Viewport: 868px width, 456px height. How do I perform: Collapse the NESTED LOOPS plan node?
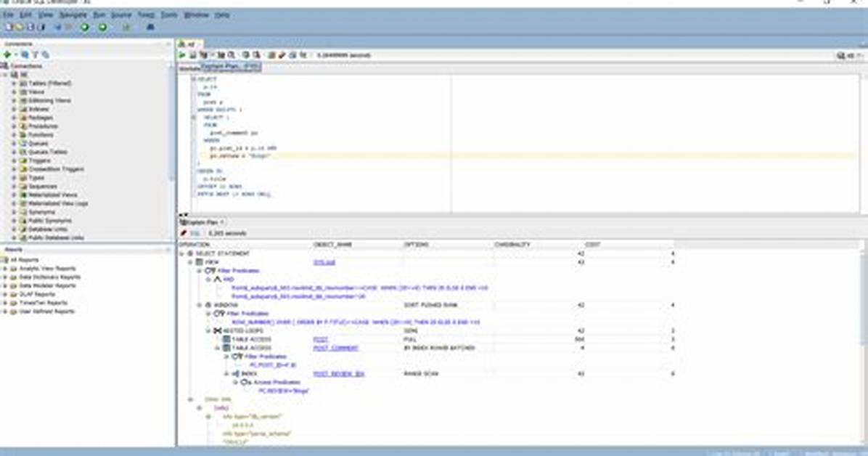209,331
